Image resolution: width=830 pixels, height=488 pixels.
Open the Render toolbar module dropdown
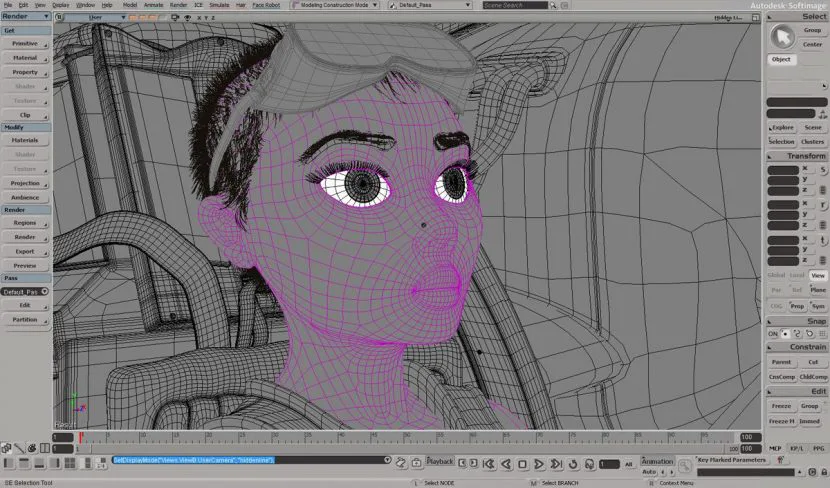click(26, 16)
